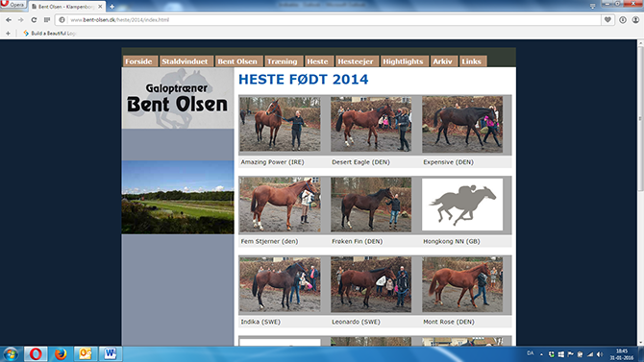Open Microsoft Word from the taskbar

(110, 353)
